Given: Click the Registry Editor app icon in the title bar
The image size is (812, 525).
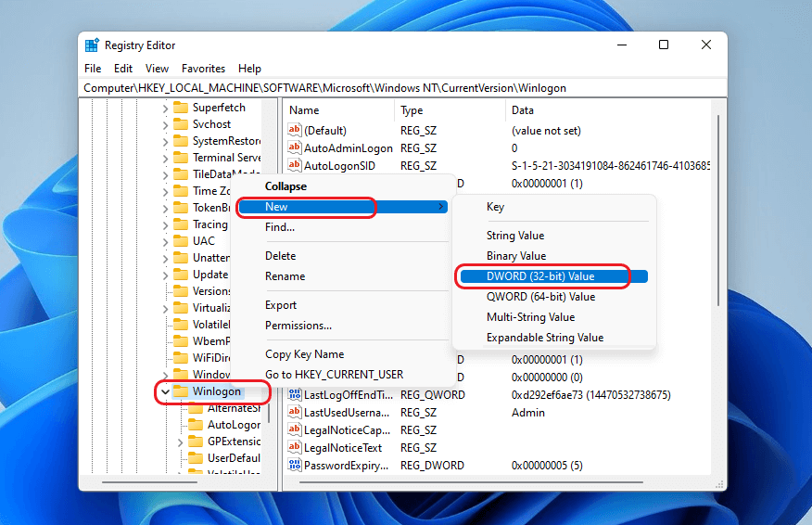Looking at the screenshot, I should 92,45.
